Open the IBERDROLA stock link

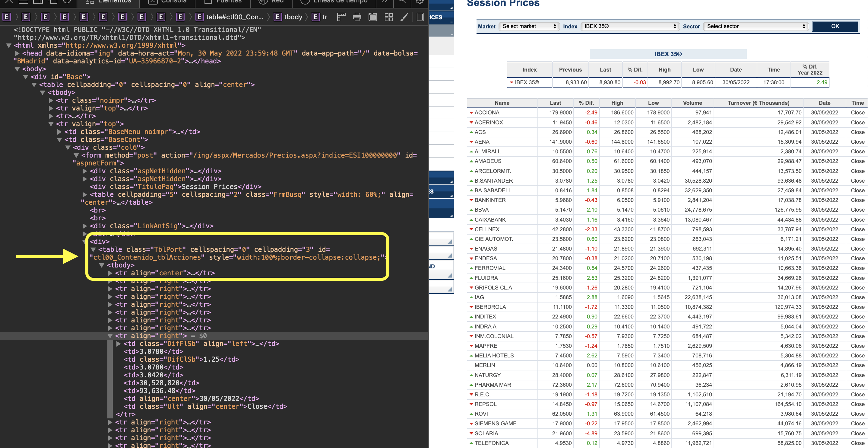tap(490, 307)
